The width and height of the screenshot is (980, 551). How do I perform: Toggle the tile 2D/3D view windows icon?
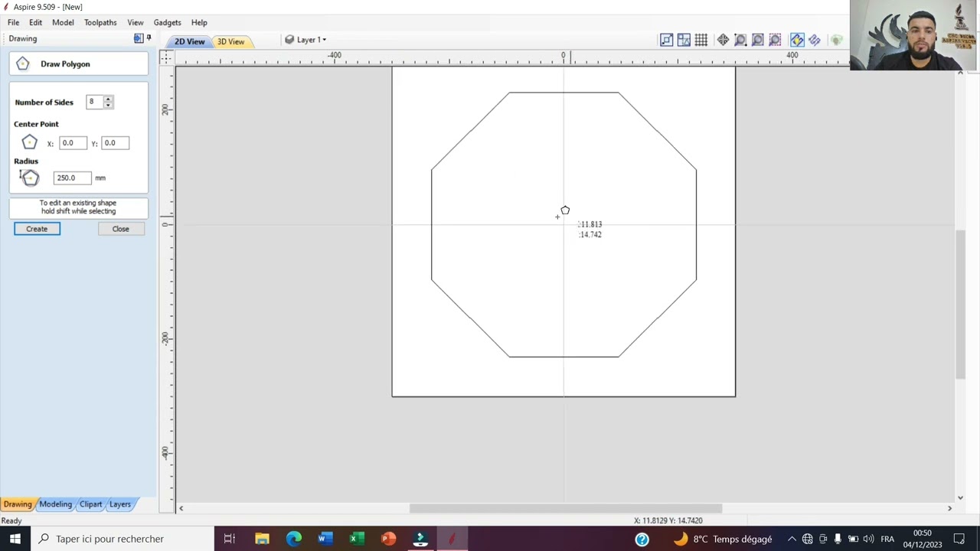coord(684,40)
